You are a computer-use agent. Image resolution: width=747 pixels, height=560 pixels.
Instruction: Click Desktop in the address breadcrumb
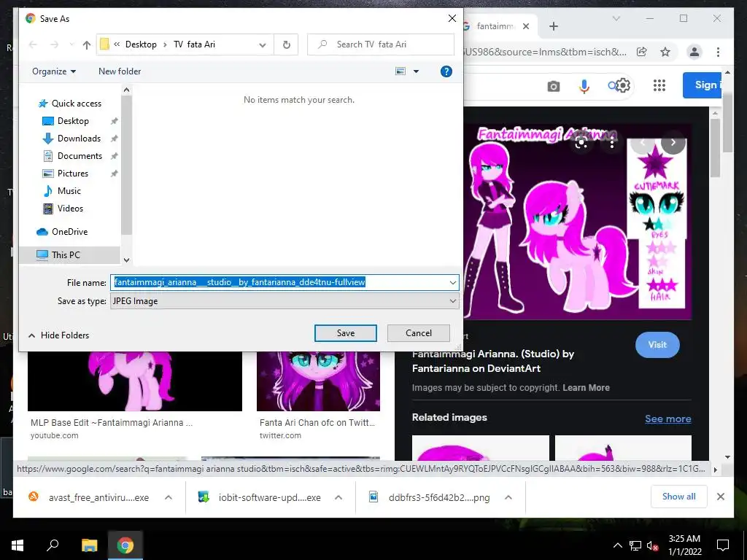click(141, 44)
